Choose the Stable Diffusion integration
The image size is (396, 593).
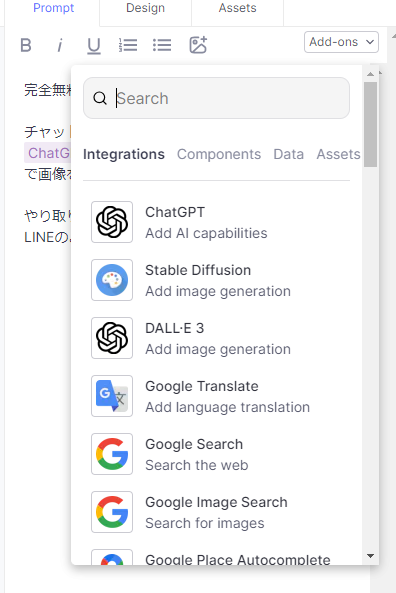coord(216,280)
